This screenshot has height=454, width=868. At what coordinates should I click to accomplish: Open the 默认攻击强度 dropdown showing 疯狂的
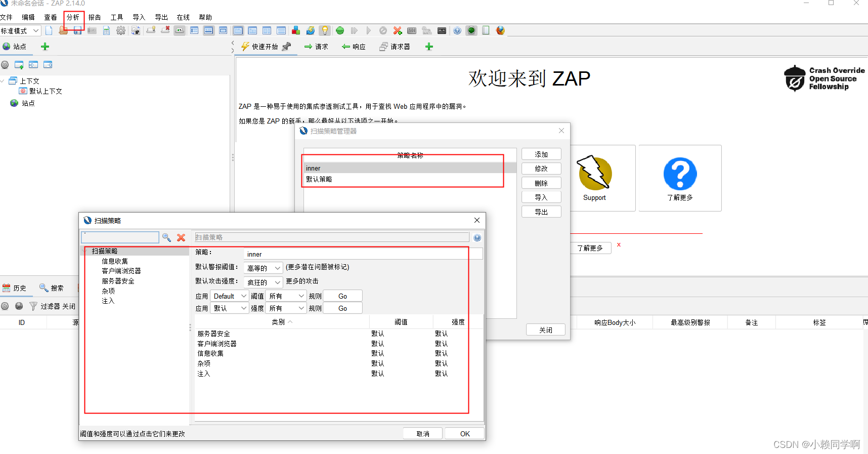click(x=263, y=282)
